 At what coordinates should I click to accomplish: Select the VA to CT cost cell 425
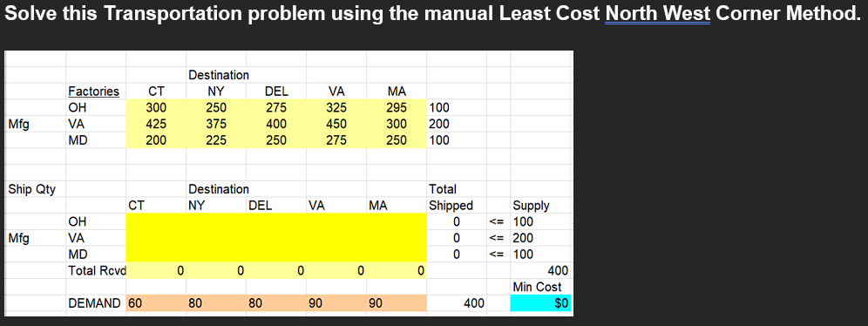(156, 124)
